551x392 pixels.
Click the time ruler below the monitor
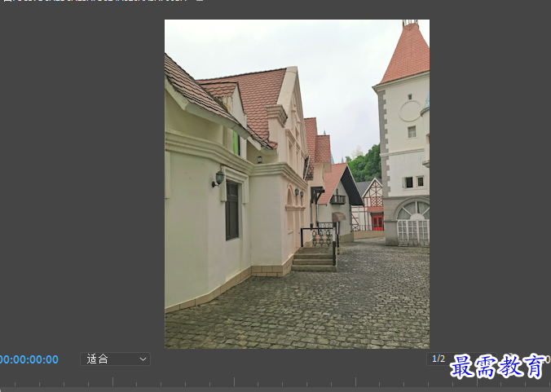[275, 382]
